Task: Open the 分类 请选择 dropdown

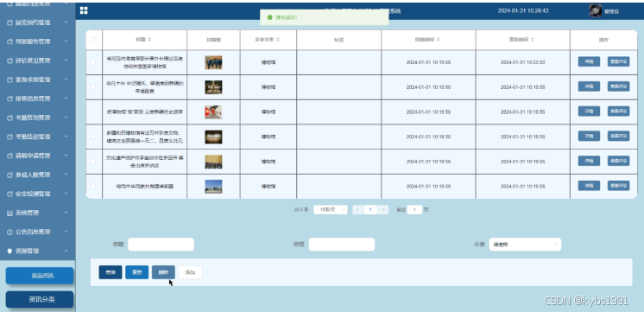Action: click(x=525, y=245)
